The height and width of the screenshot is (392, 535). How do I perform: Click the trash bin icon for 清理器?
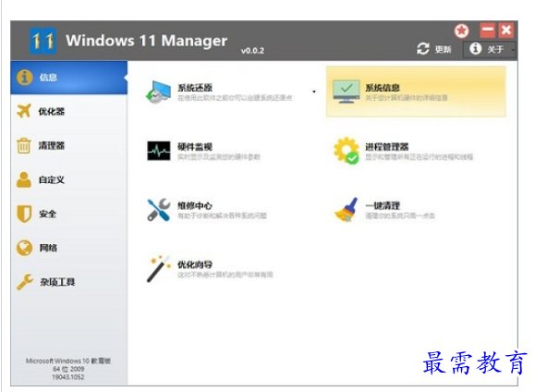coord(24,145)
